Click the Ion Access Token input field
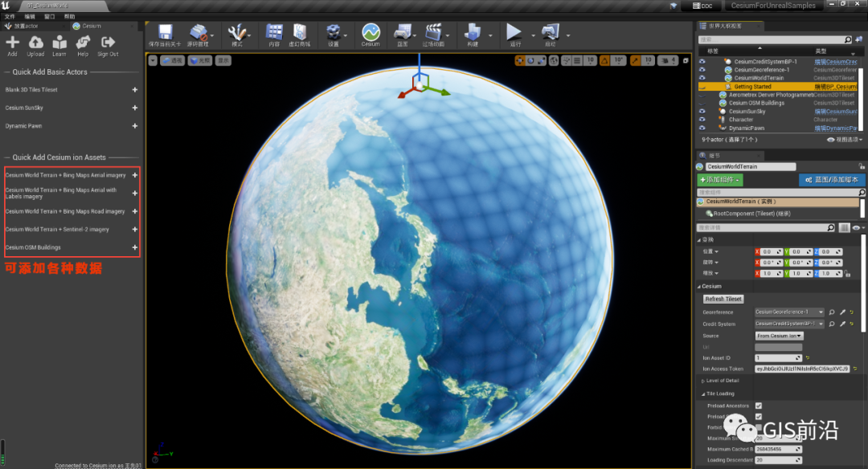This screenshot has height=469, width=868. tap(802, 369)
